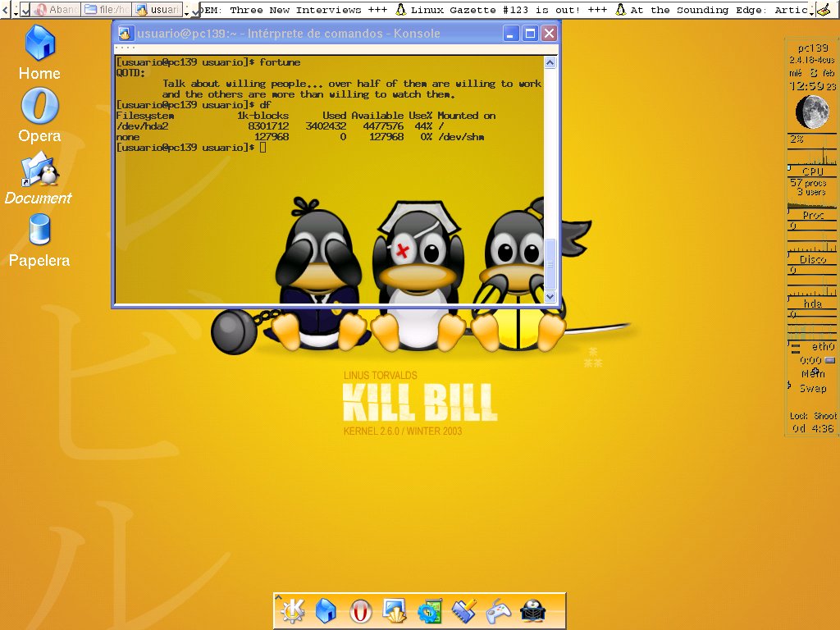Click the '/dev/hda2' row in df output
Image resolution: width=840 pixels, height=630 pixels.
pyautogui.click(x=281, y=126)
